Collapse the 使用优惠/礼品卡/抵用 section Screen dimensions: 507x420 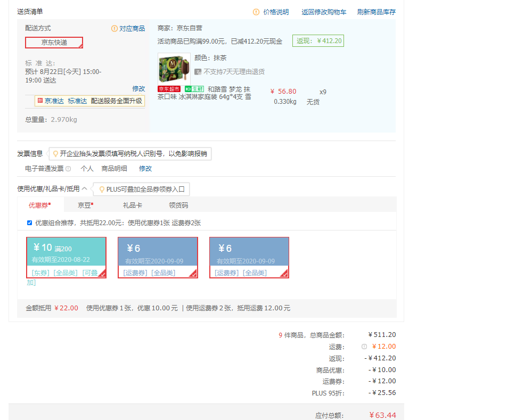(x=85, y=188)
